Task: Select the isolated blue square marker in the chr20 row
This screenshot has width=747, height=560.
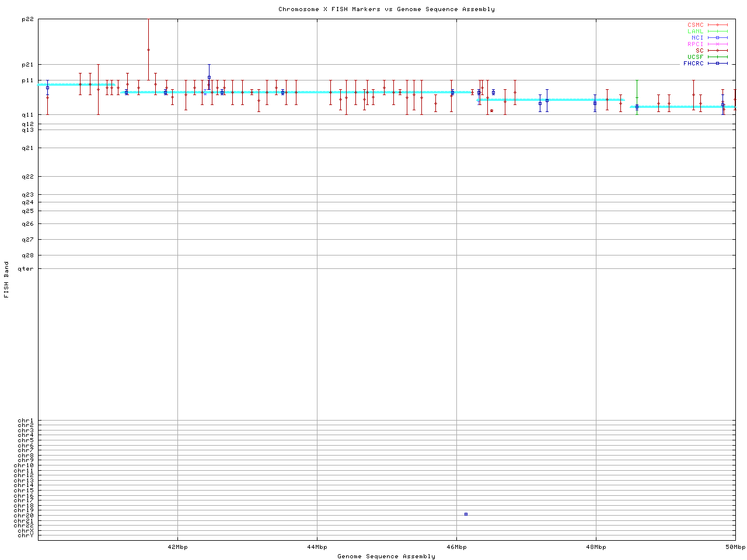Action: point(466,514)
